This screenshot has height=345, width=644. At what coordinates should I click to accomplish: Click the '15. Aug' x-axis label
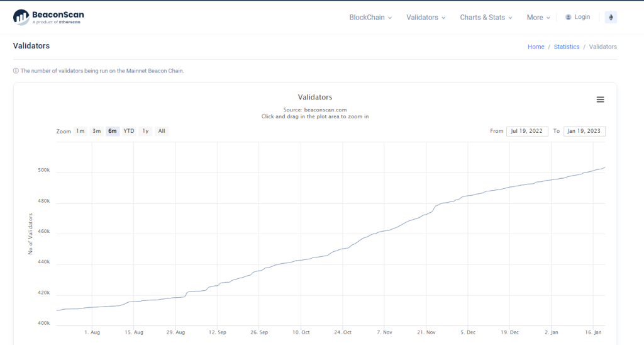click(134, 332)
